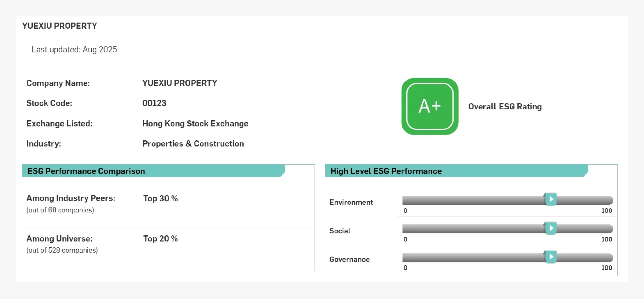Click the Governance slider arrow marker
The width and height of the screenshot is (644, 299).
tap(550, 257)
